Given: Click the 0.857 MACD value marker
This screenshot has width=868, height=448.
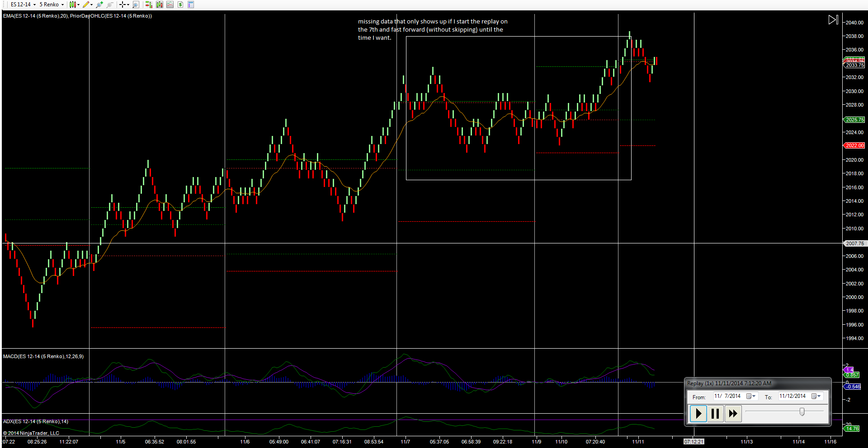Looking at the screenshot, I should (x=852, y=375).
